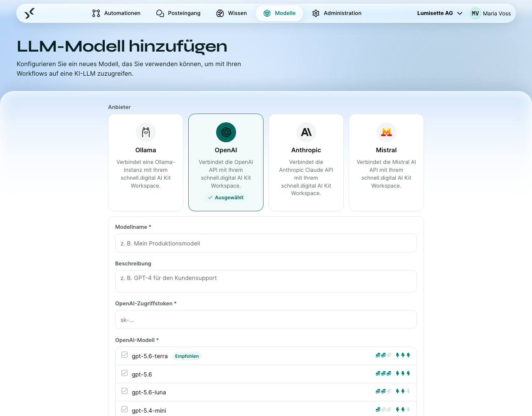Toggle the gpt-5.6-luna checkbox
The image size is (532, 416).
[x=124, y=391]
